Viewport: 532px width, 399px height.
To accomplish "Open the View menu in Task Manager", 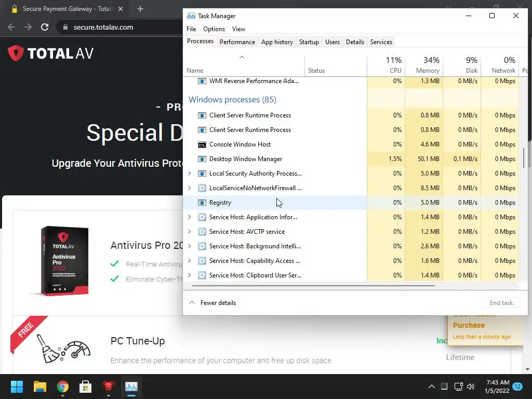I will 238,29.
